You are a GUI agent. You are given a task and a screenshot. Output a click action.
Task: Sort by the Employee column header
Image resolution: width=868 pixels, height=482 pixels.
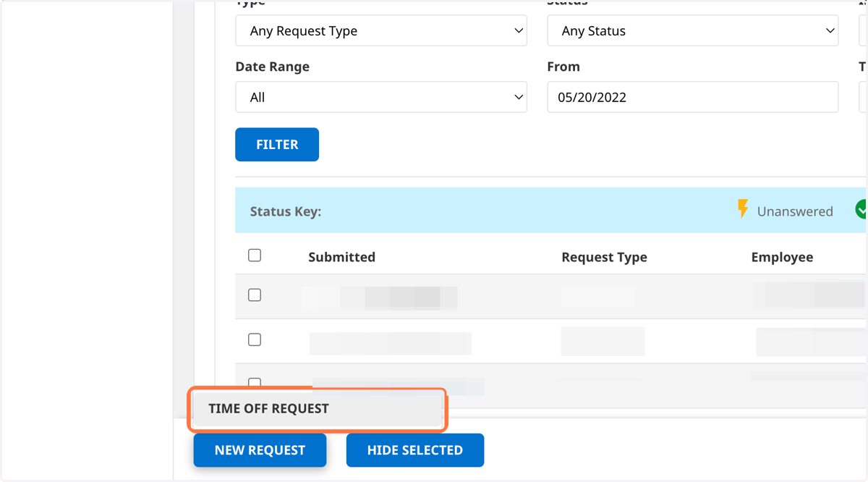tap(782, 257)
